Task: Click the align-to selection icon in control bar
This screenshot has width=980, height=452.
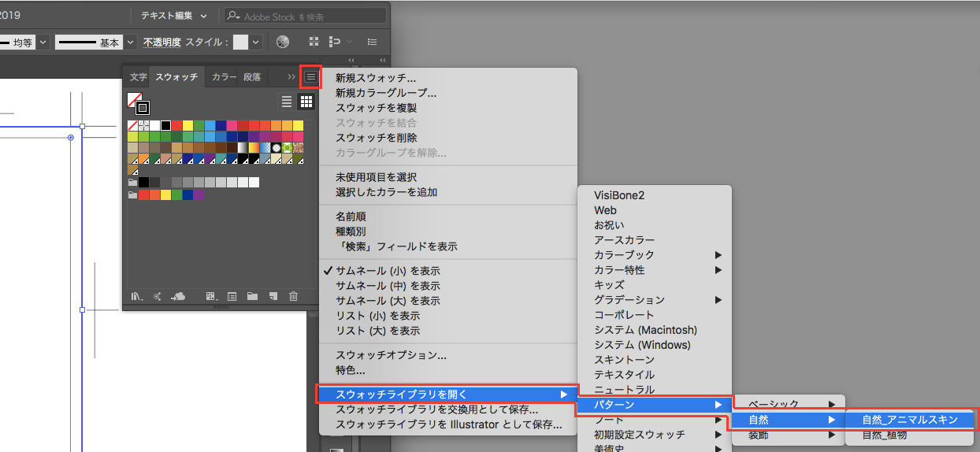Action: (336, 42)
